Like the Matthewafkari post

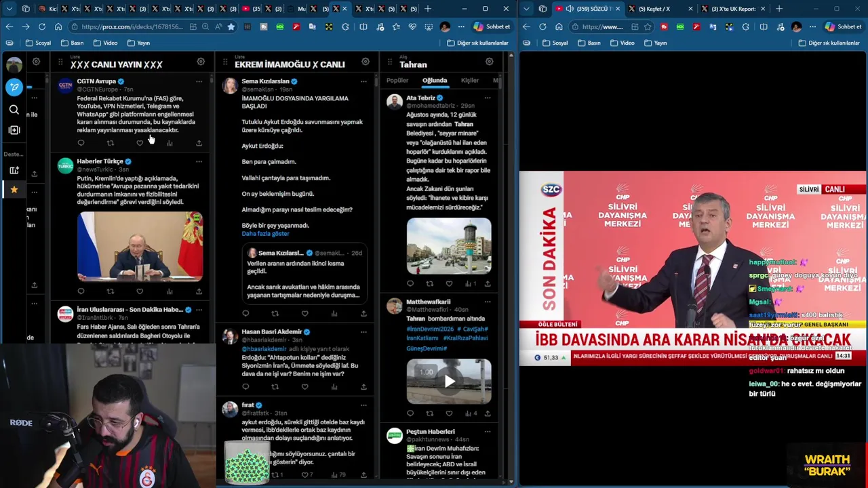[x=449, y=413]
